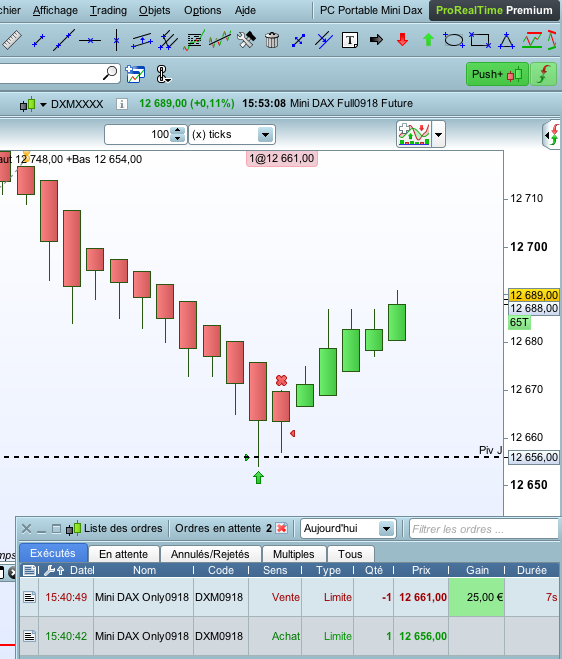Click the magnifier search icon
562x659 pixels.
[x=110, y=73]
